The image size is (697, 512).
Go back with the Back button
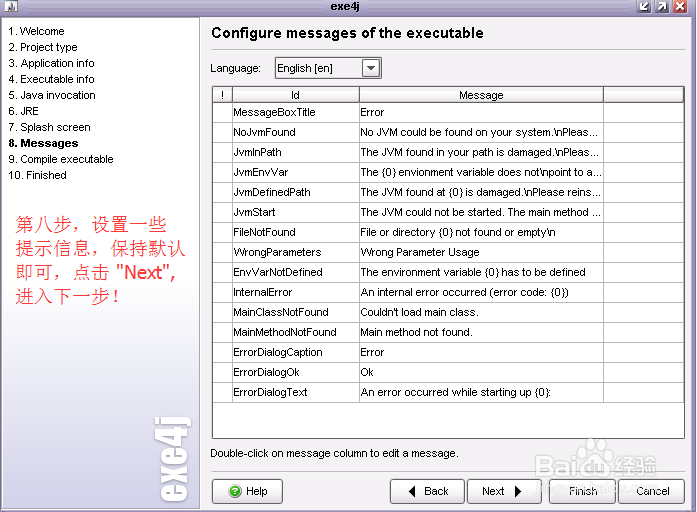click(x=427, y=491)
